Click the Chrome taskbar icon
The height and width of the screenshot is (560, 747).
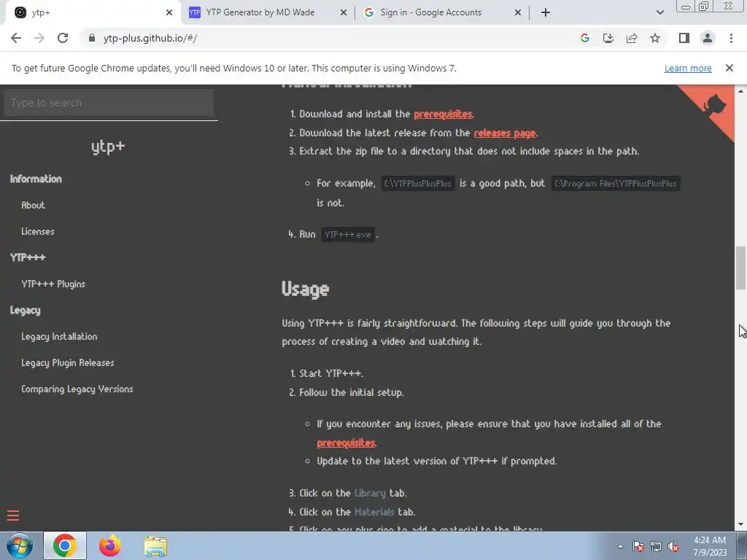pos(65,545)
